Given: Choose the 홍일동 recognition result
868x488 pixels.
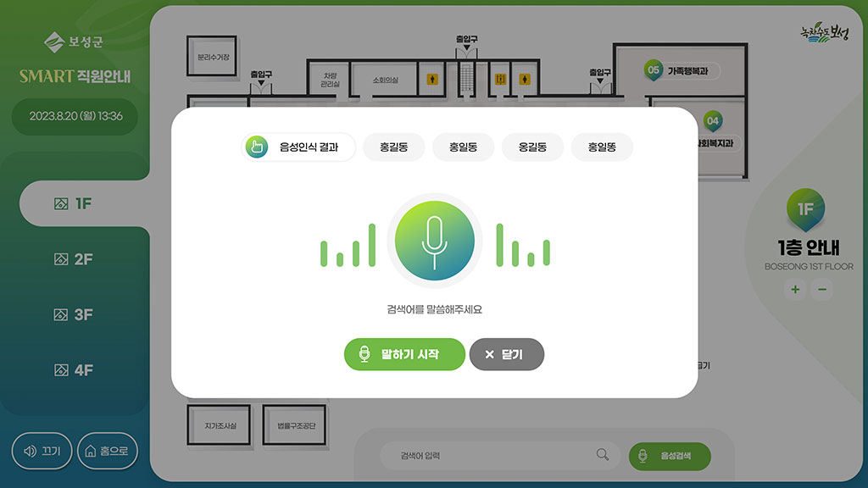Looking at the screenshot, I should [464, 147].
